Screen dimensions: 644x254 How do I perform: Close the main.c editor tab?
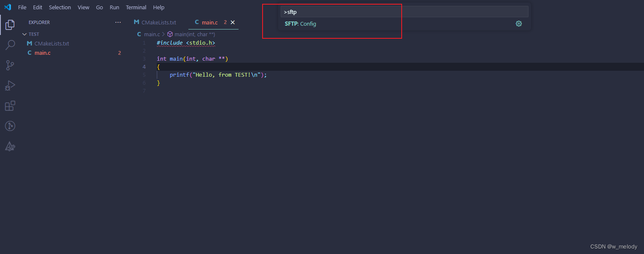coord(232,22)
